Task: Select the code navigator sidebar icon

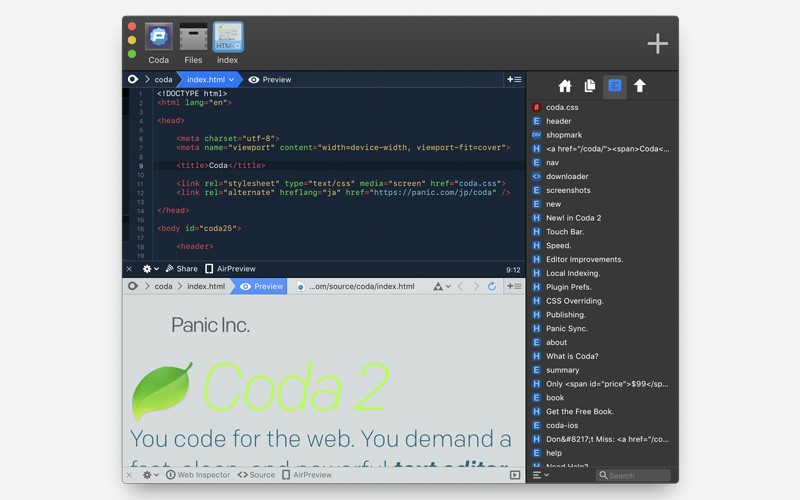Action: click(x=615, y=86)
